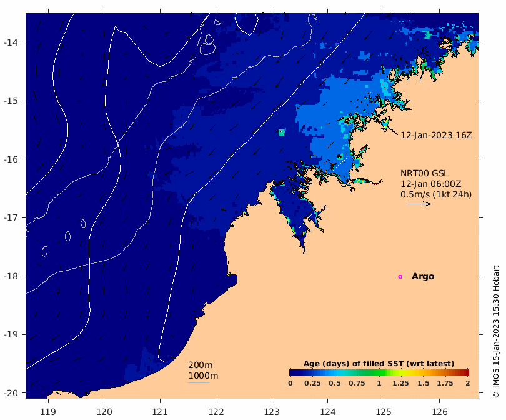
Task: Click the velocity scale reference arrow
Action: coord(419,204)
